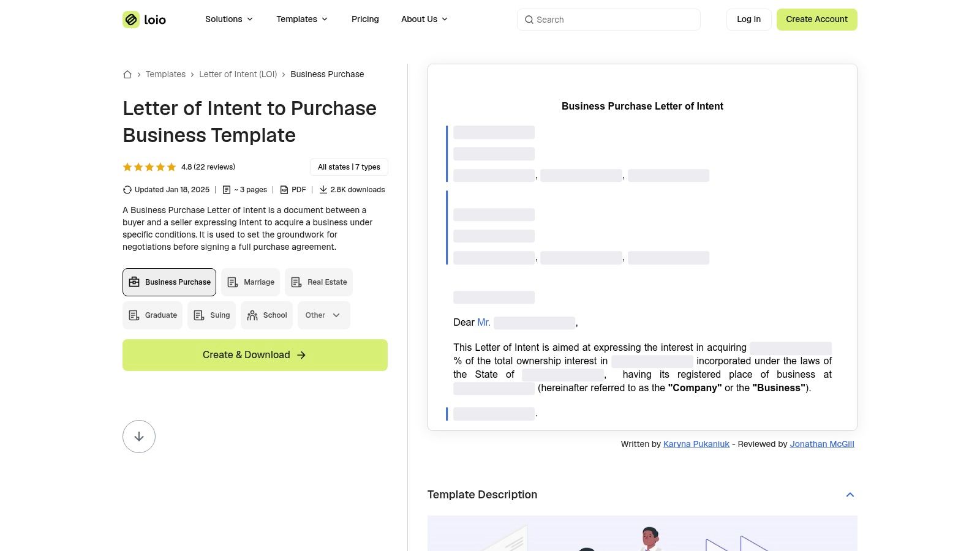
Task: Click the Create & Download button
Action: pyautogui.click(x=255, y=355)
